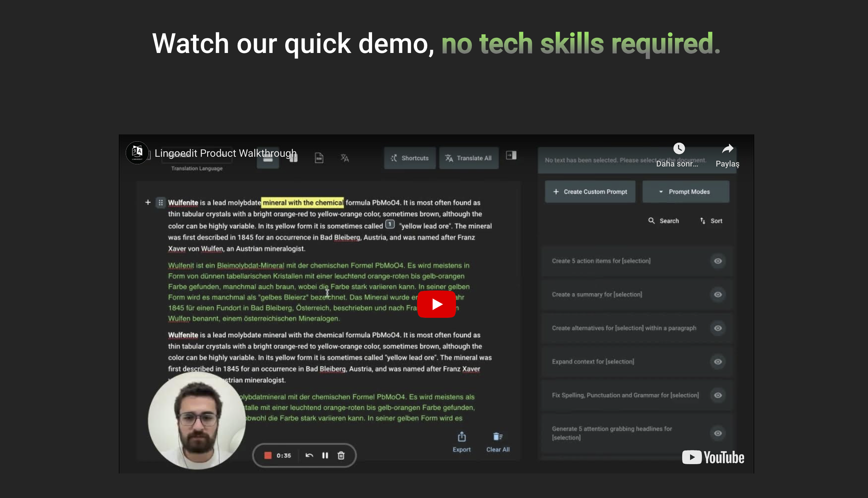Image resolution: width=868 pixels, height=498 pixels.
Task: Click the highlighted text 'mineral with the chemical'
Action: (303, 203)
